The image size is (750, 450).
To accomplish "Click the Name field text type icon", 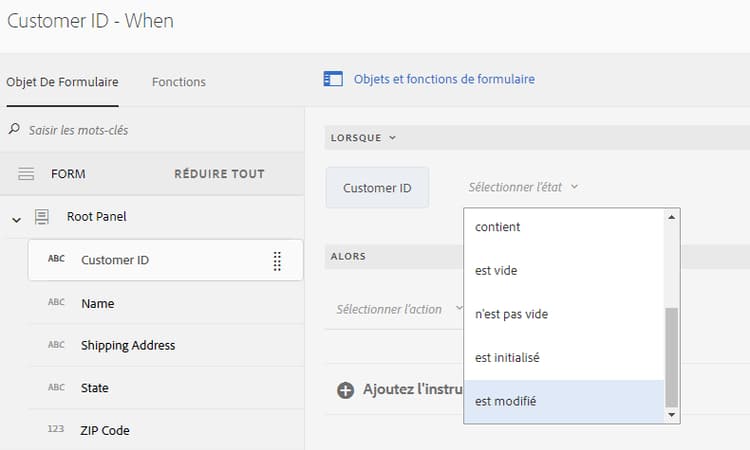I will pos(56,304).
